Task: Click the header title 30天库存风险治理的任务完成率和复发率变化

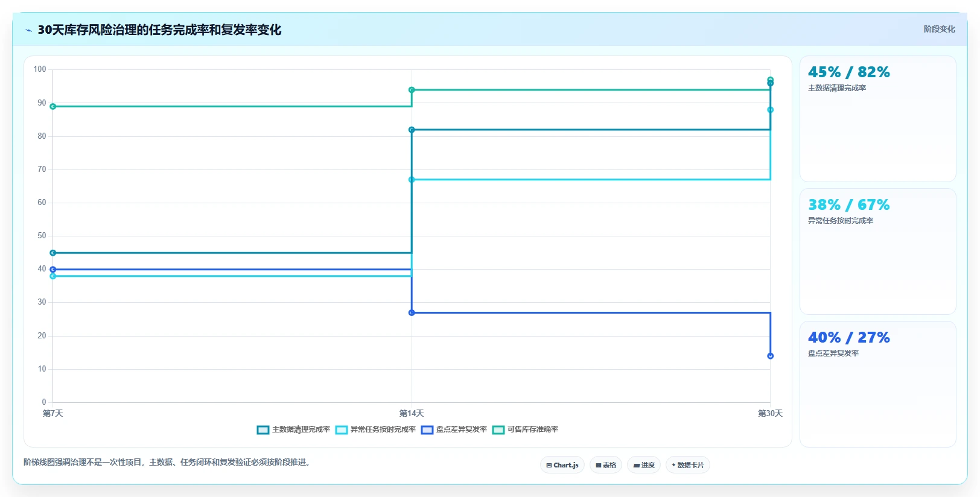Action: click(159, 30)
